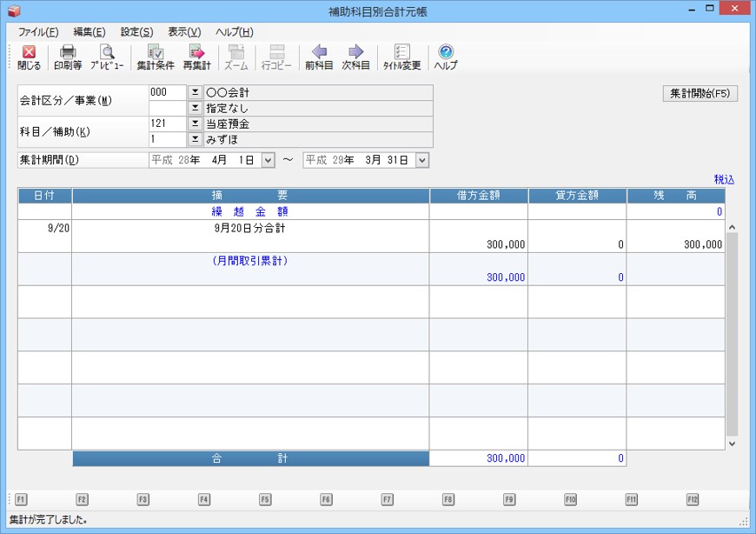The image size is (756, 534).
Task: Expand the 会計区分 code 000 dropdown
Action: (x=195, y=92)
